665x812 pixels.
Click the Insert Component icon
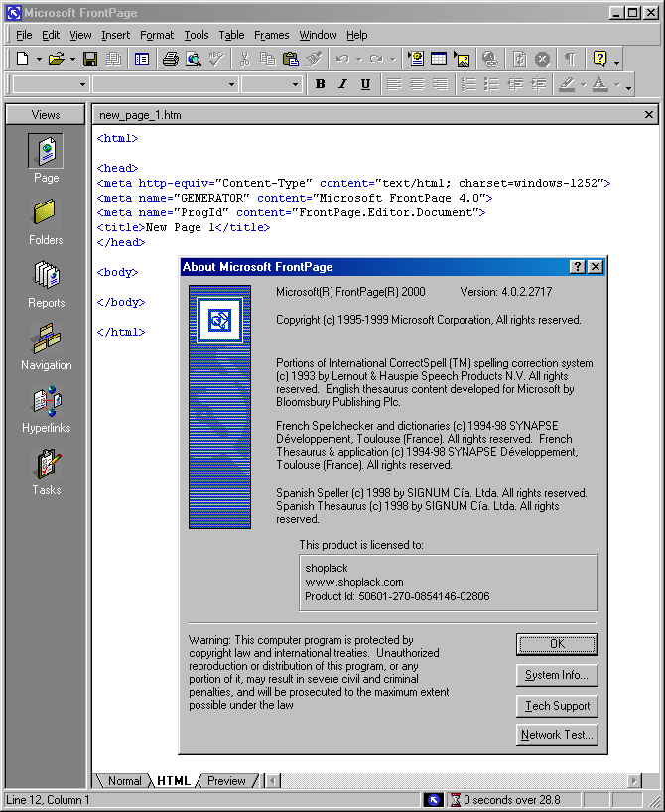click(x=415, y=59)
